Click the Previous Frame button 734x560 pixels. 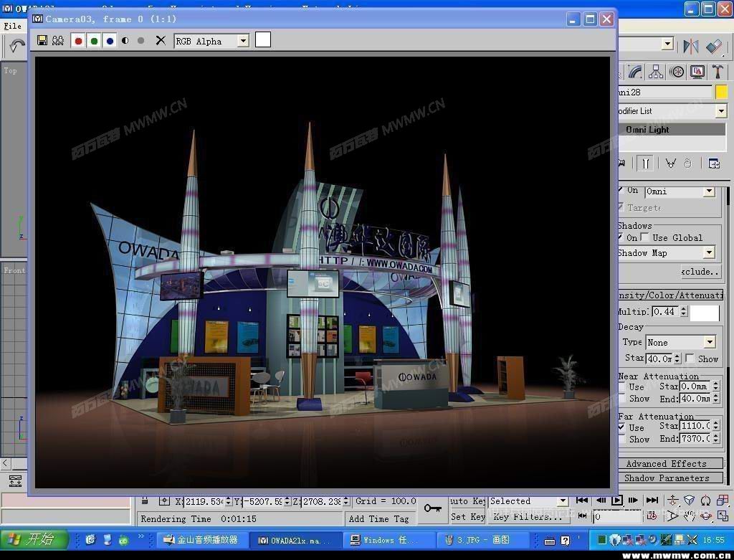601,500
